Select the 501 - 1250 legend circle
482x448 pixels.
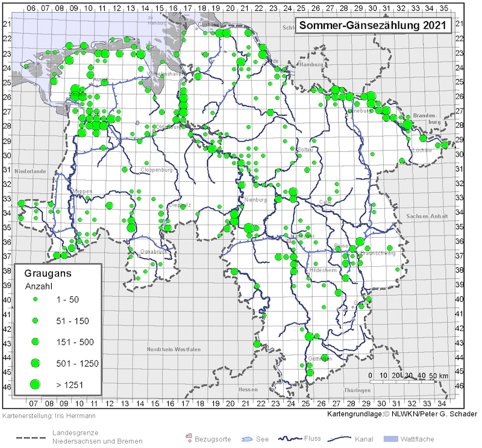pos(35,362)
